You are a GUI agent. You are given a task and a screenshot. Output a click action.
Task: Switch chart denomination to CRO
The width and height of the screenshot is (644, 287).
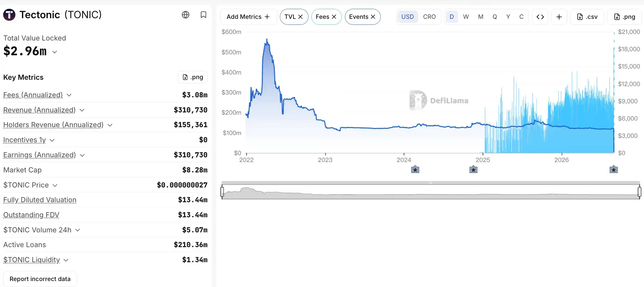pos(429,17)
